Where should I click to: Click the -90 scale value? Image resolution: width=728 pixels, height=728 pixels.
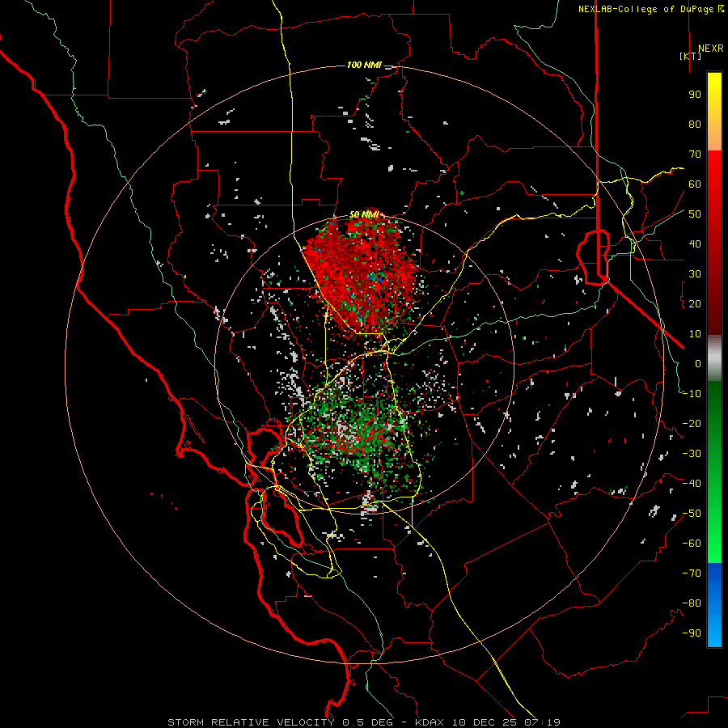(692, 633)
